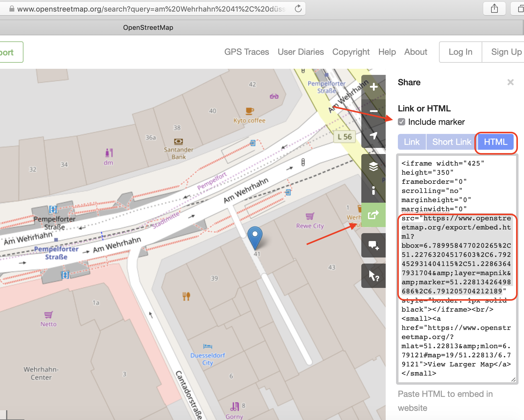Switch to the Link tab
Image resolution: width=524 pixels, height=420 pixels.
pos(412,142)
